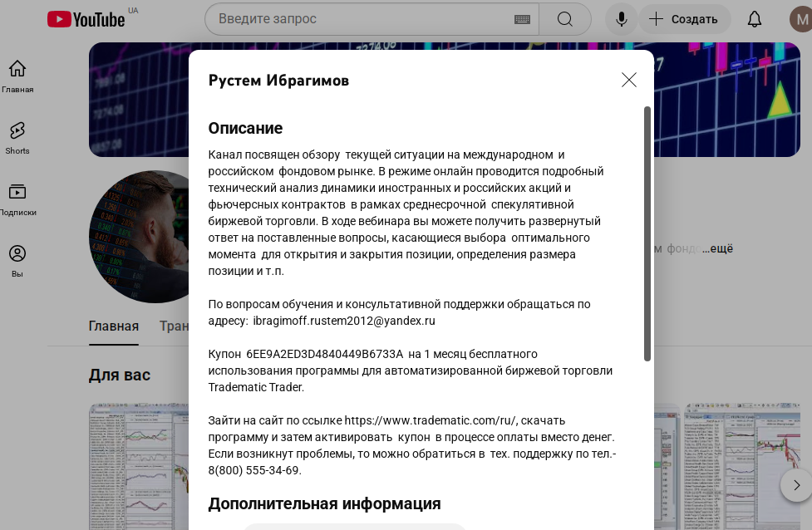Click coupon code 6EE9A2ED3D4840449B6733A
The height and width of the screenshot is (530, 812).
(324, 354)
